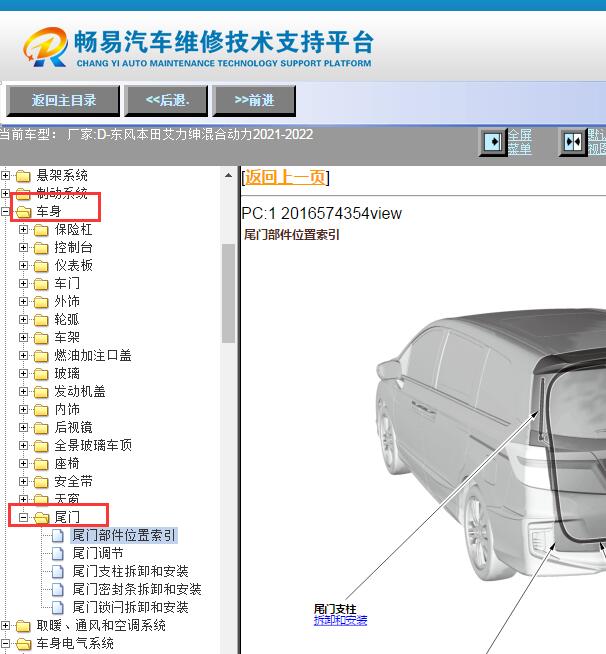Collapse the 车身 tree node
Viewport: 606px width, 654px height.
[x=5, y=211]
